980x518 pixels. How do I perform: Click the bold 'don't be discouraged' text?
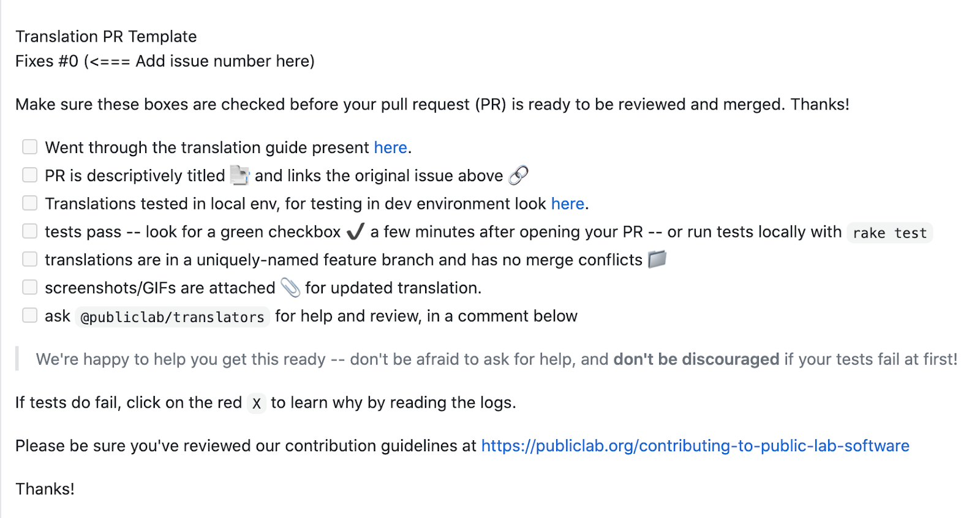(696, 359)
